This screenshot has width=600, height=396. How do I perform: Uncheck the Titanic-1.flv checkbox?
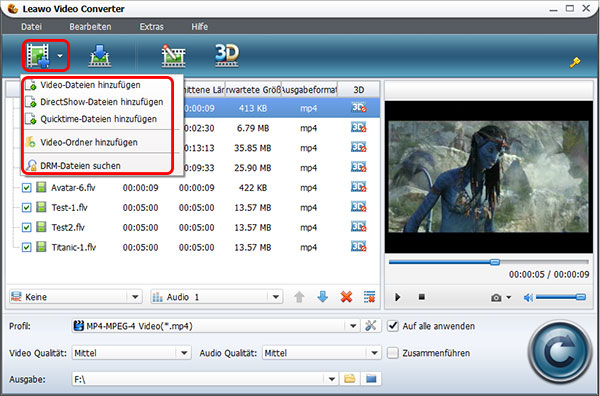(26, 248)
